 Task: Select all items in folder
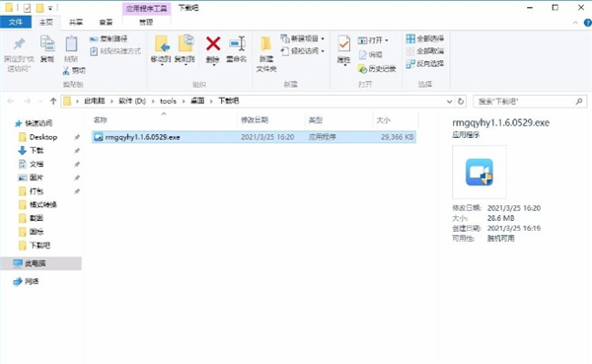424,38
